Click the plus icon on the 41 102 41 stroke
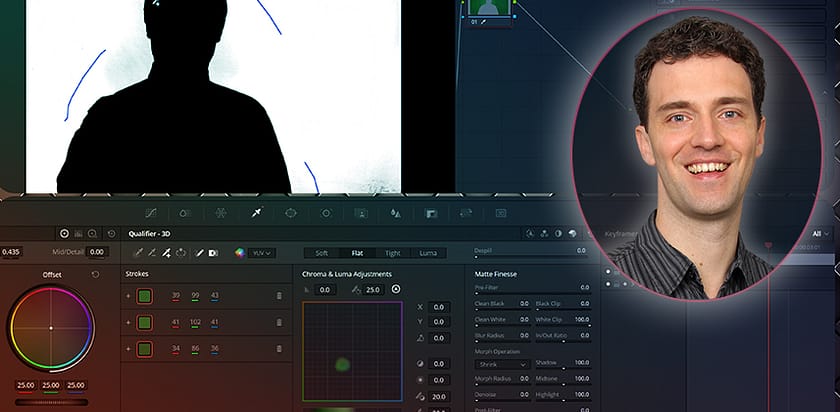 128,323
